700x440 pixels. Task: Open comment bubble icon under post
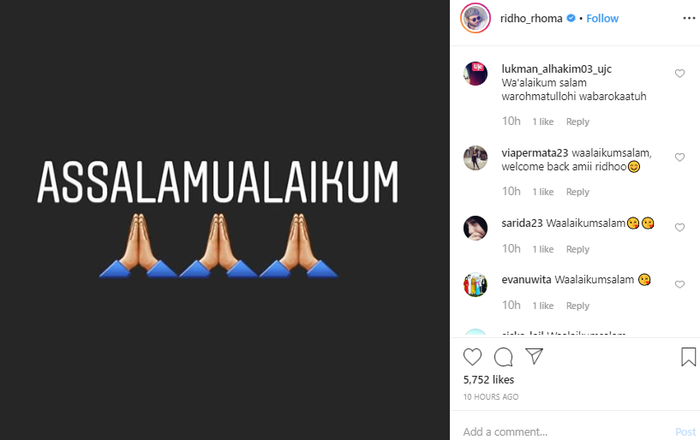503,357
